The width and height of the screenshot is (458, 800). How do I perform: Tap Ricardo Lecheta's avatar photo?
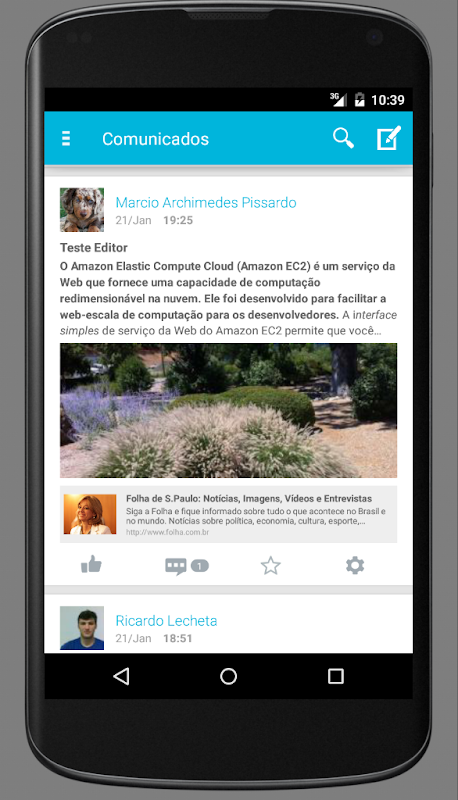[82, 628]
